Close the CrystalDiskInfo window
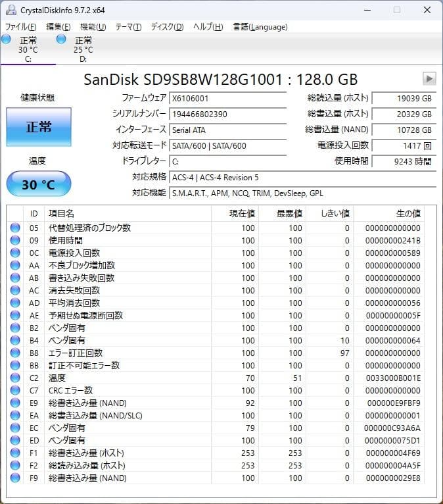443x504 pixels. point(427,10)
